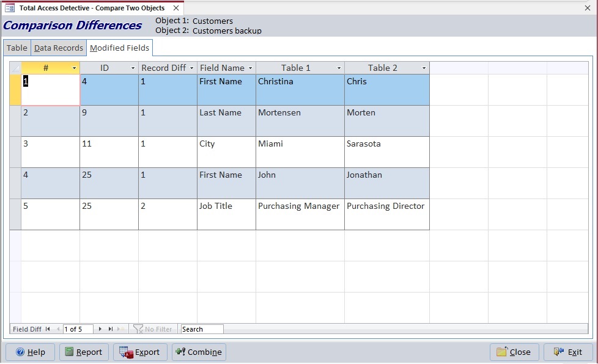Click the yellow folder icon on Close button
598x364 pixels.
coord(503,352)
